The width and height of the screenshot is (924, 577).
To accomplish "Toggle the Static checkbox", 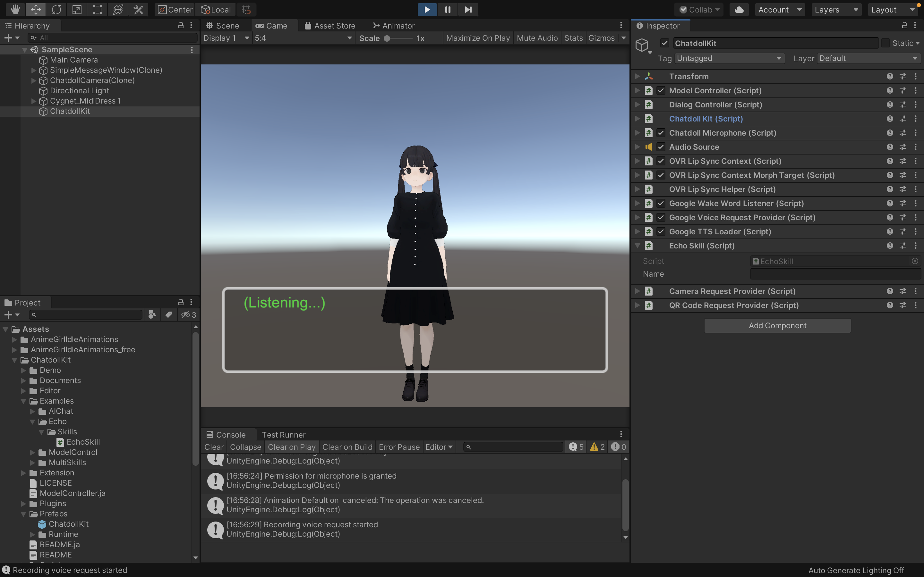I will 886,43.
